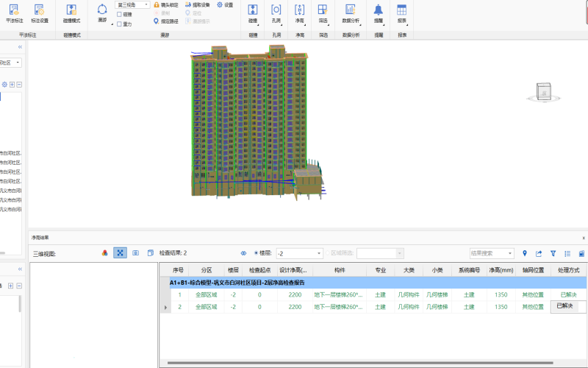Sort by the 序号 column header
The height and width of the screenshot is (368, 588).
coord(178,270)
